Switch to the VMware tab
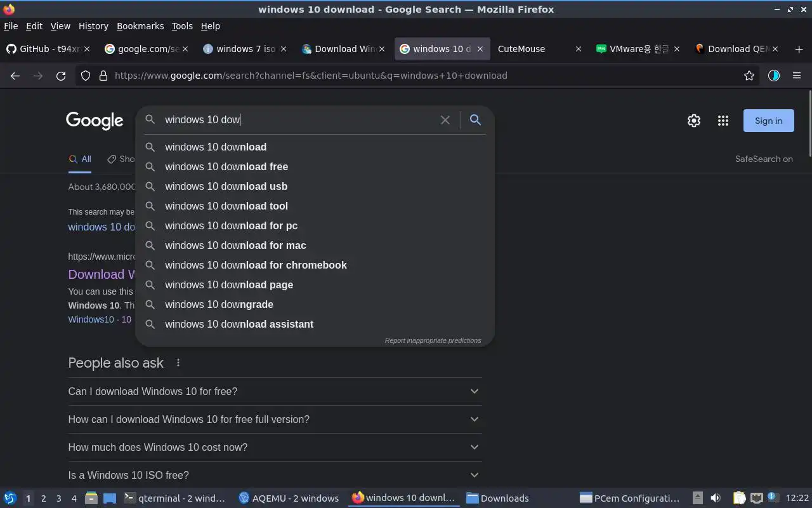812x508 pixels. (638, 49)
